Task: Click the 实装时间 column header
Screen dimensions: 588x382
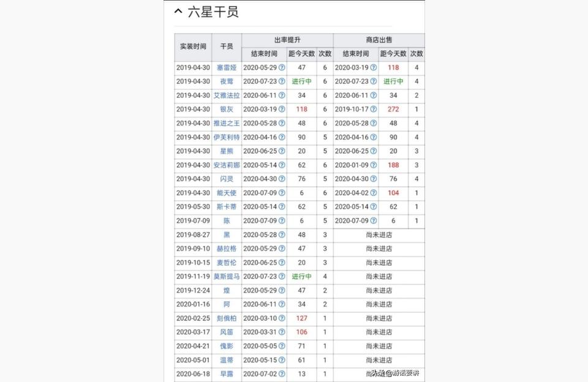Action: [x=193, y=47]
